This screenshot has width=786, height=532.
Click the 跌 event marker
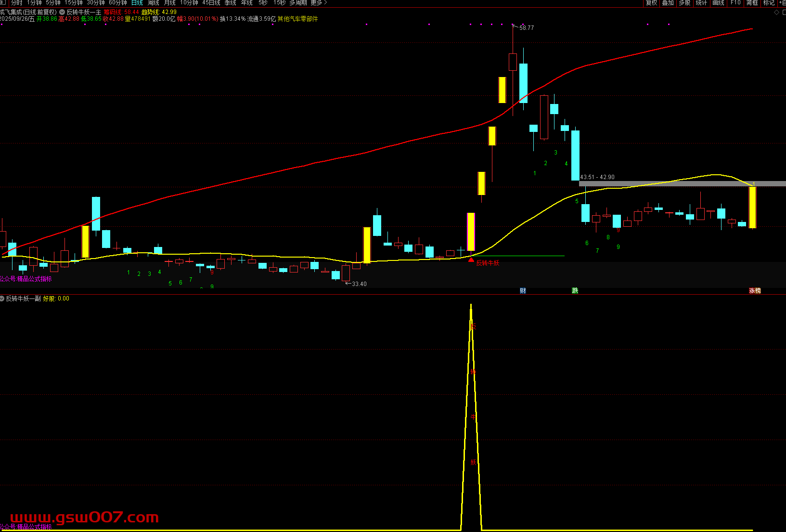point(575,291)
